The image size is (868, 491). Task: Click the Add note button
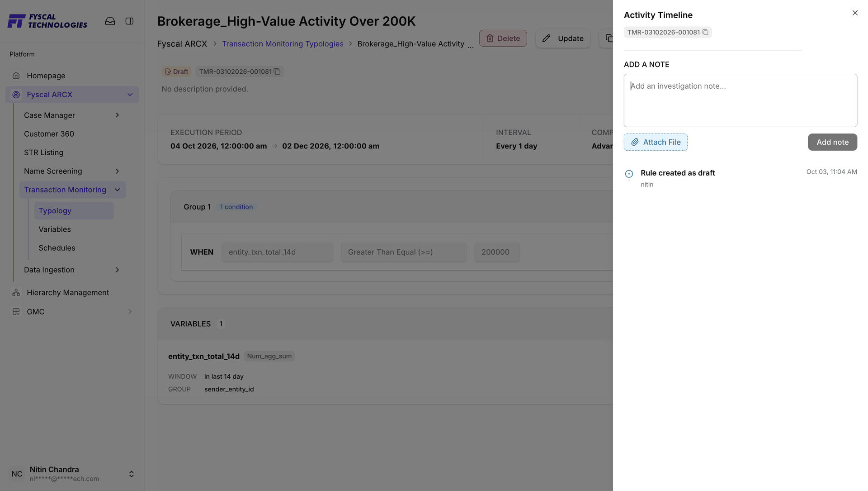coord(832,142)
